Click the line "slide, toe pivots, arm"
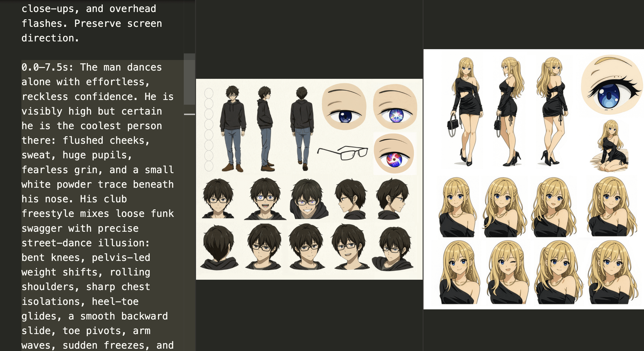 pyautogui.click(x=86, y=331)
